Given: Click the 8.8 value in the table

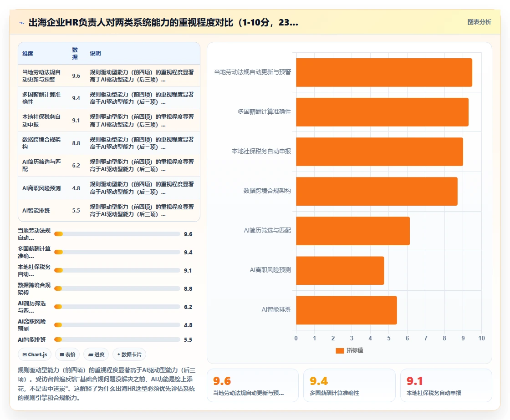Looking at the screenshot, I should click(x=76, y=143).
